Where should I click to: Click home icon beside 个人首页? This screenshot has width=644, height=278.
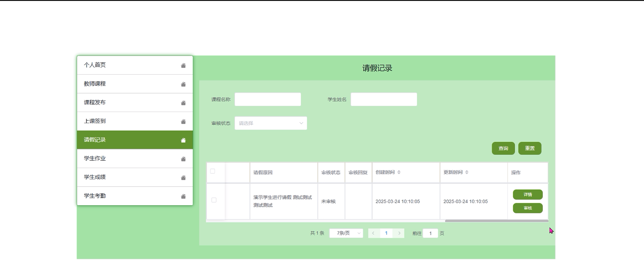click(x=183, y=65)
